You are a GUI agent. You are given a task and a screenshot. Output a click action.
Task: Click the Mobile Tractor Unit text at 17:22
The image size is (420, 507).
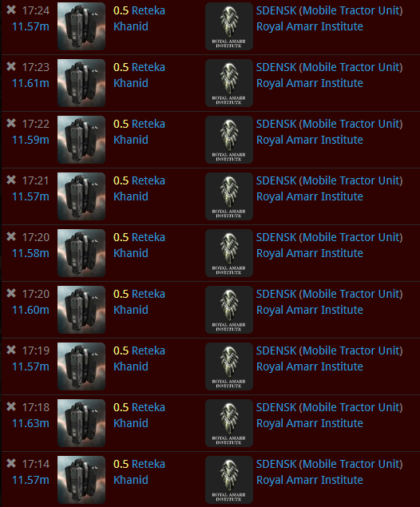point(351,124)
